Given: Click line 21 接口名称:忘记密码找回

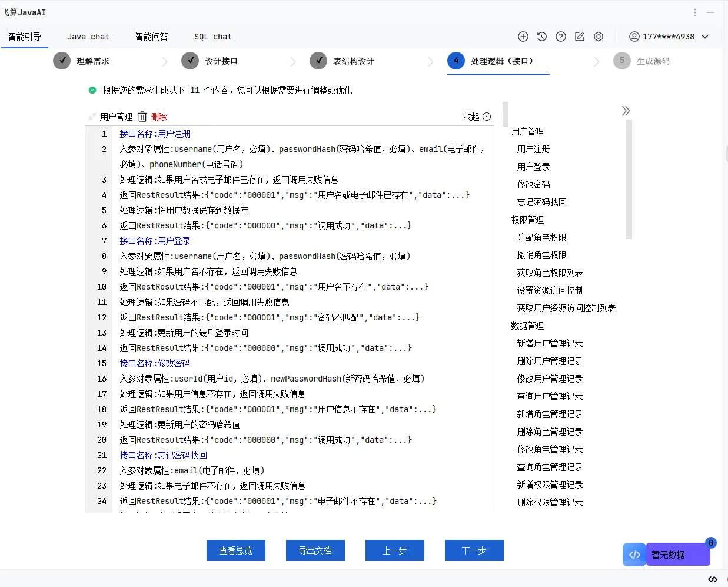Looking at the screenshot, I should pyautogui.click(x=164, y=455).
